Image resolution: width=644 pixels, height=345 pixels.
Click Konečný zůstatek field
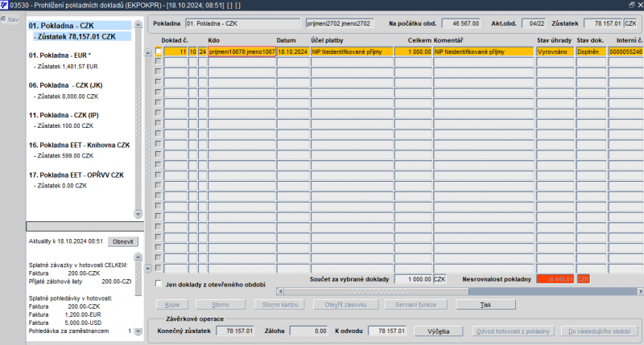(235, 331)
